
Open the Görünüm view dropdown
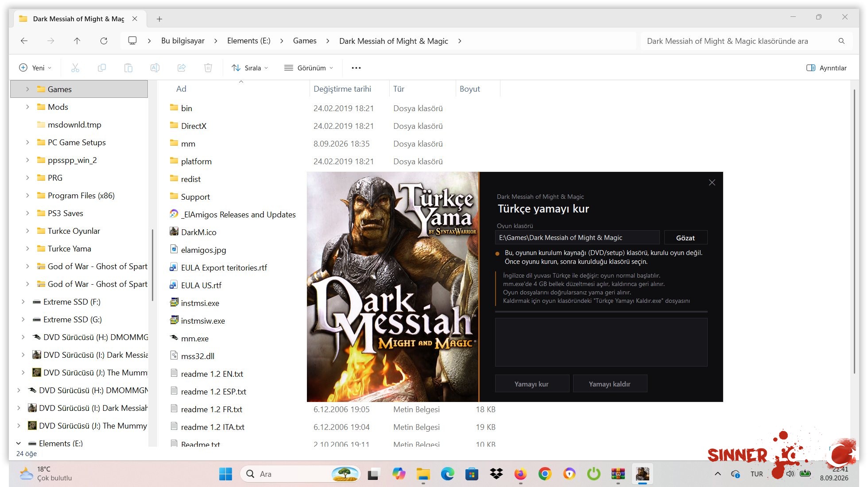(x=309, y=68)
